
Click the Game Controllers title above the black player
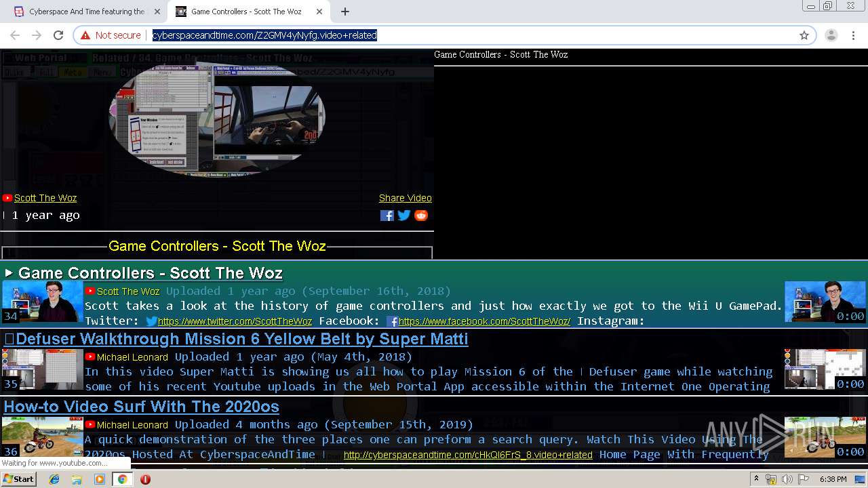click(500, 54)
